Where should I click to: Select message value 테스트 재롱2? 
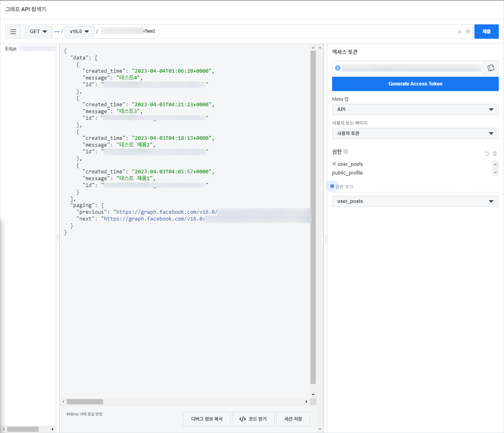135,145
